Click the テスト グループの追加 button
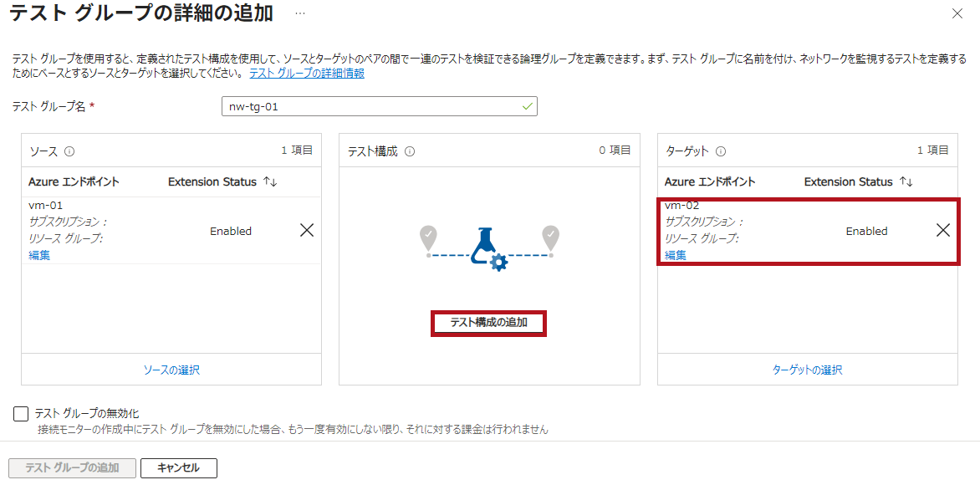The height and width of the screenshot is (485, 980). tap(72, 467)
